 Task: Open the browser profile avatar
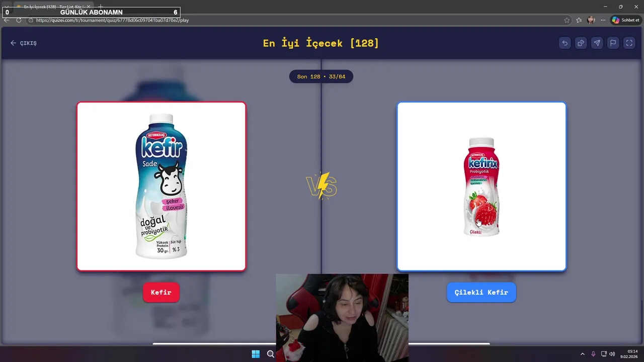(591, 20)
